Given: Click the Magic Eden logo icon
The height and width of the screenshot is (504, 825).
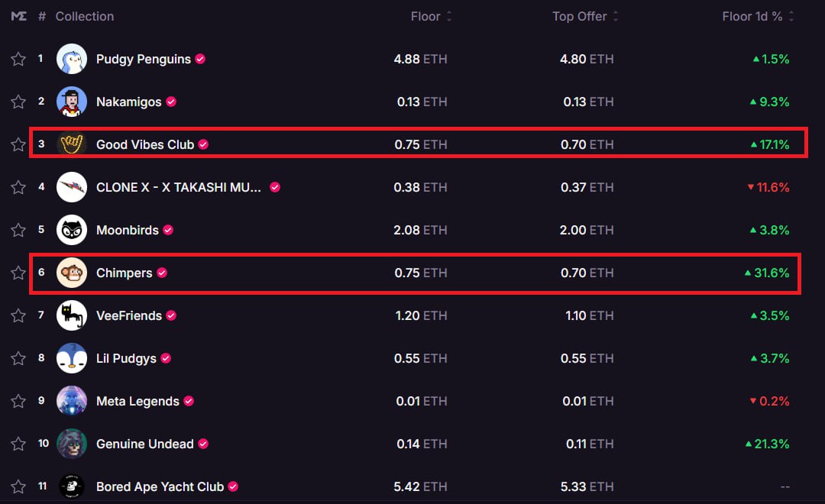Looking at the screenshot, I should point(19,16).
